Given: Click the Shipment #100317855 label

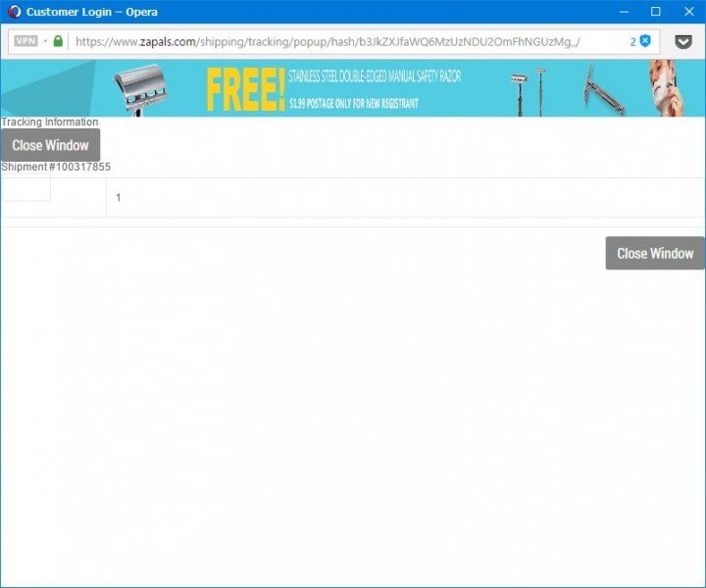Looking at the screenshot, I should click(56, 168).
